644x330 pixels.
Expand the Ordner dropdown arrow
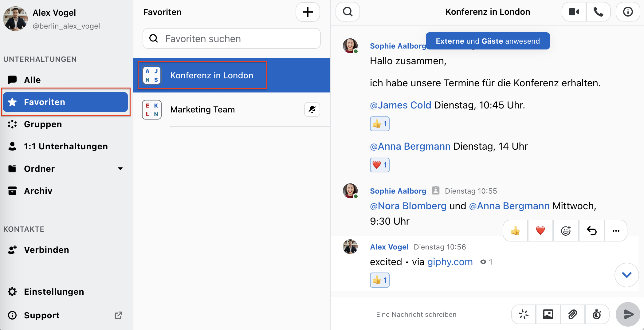(120, 168)
